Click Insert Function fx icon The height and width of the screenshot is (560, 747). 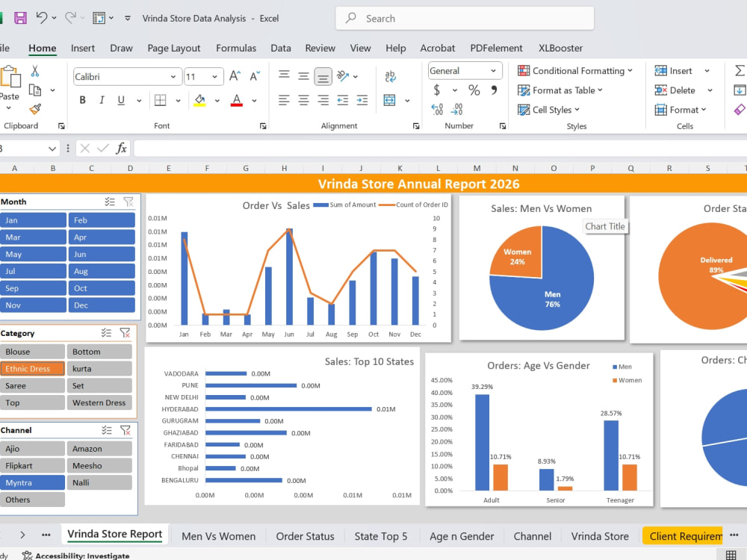122,148
